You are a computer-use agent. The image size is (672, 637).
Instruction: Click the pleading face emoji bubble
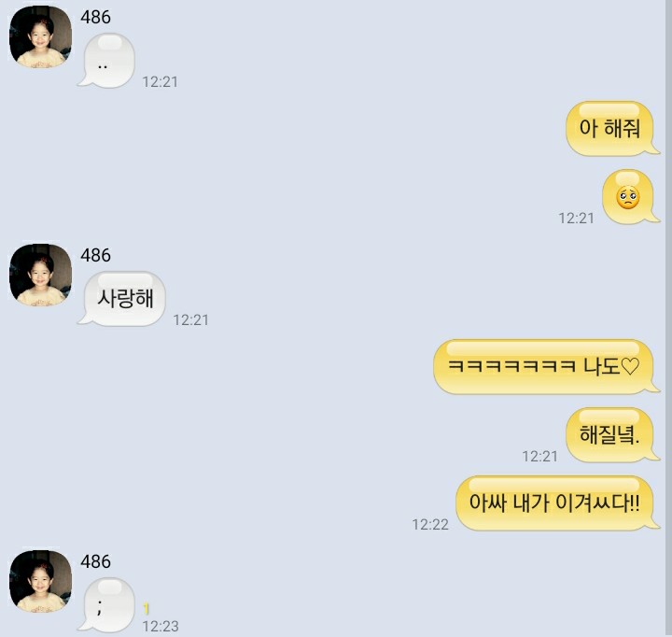pyautogui.click(x=630, y=197)
